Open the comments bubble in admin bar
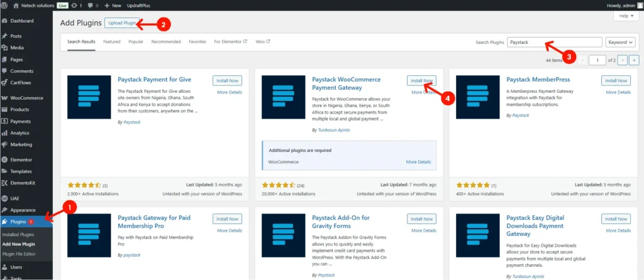The width and height of the screenshot is (644, 280). coord(90,6)
